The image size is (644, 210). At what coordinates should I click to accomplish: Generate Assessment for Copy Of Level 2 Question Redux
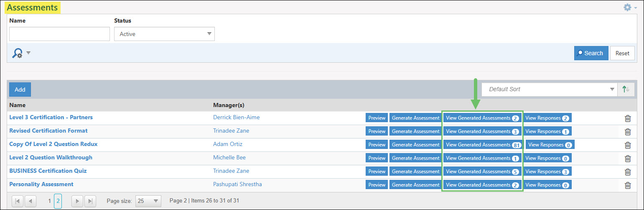point(416,145)
